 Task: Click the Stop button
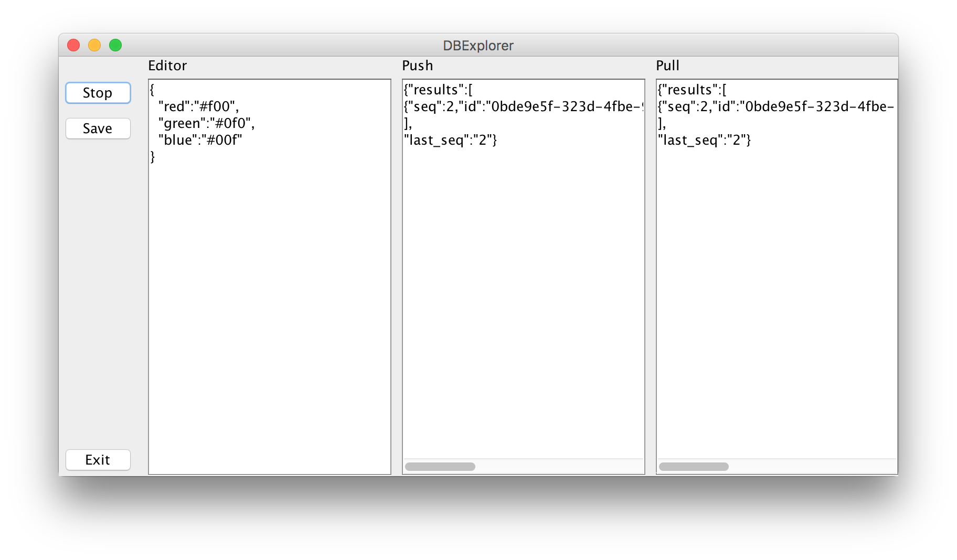[x=98, y=93]
